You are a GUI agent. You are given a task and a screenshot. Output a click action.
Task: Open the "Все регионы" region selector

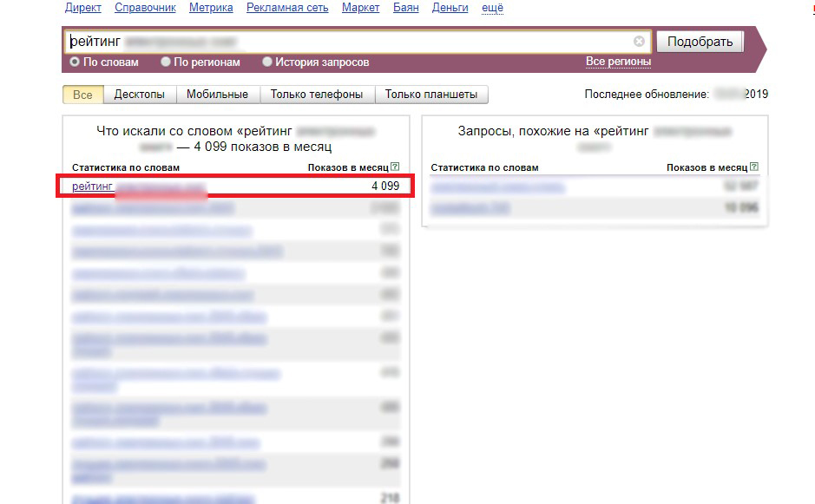(x=618, y=62)
